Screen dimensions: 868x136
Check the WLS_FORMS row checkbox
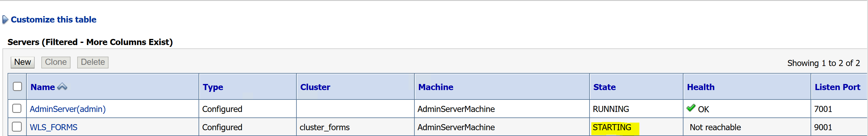coord(17,127)
